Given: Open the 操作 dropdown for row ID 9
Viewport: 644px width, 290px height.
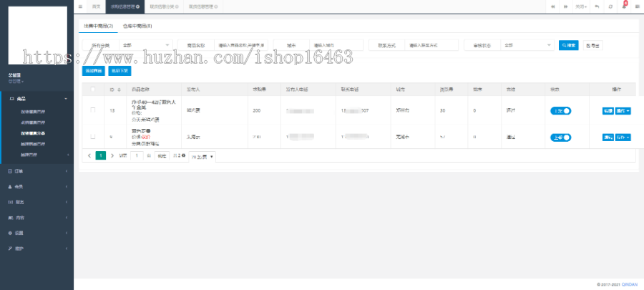Looking at the screenshot, I should coord(623,137).
